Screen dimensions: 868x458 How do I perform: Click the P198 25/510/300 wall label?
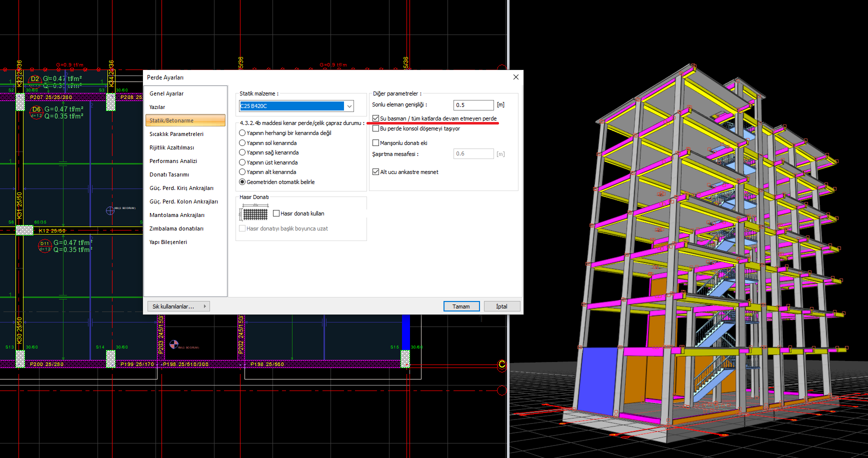[x=186, y=364]
